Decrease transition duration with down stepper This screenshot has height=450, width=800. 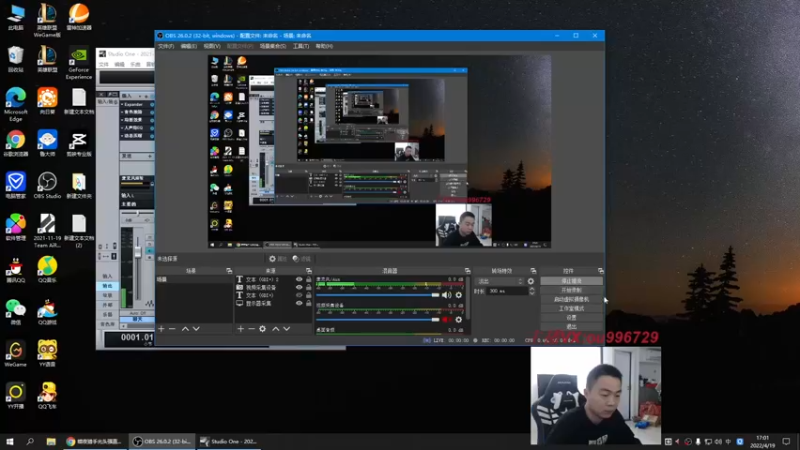coord(532,293)
